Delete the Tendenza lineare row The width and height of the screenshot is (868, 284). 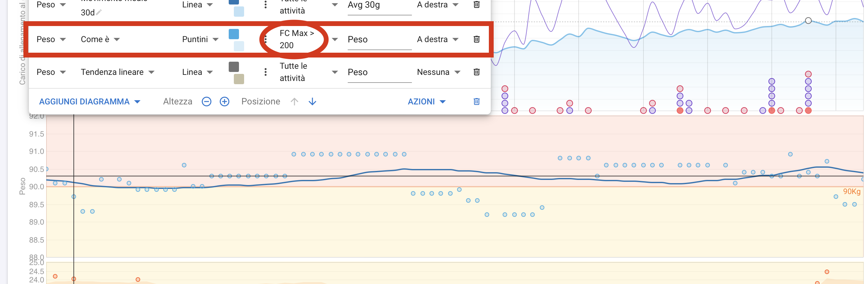(x=476, y=72)
